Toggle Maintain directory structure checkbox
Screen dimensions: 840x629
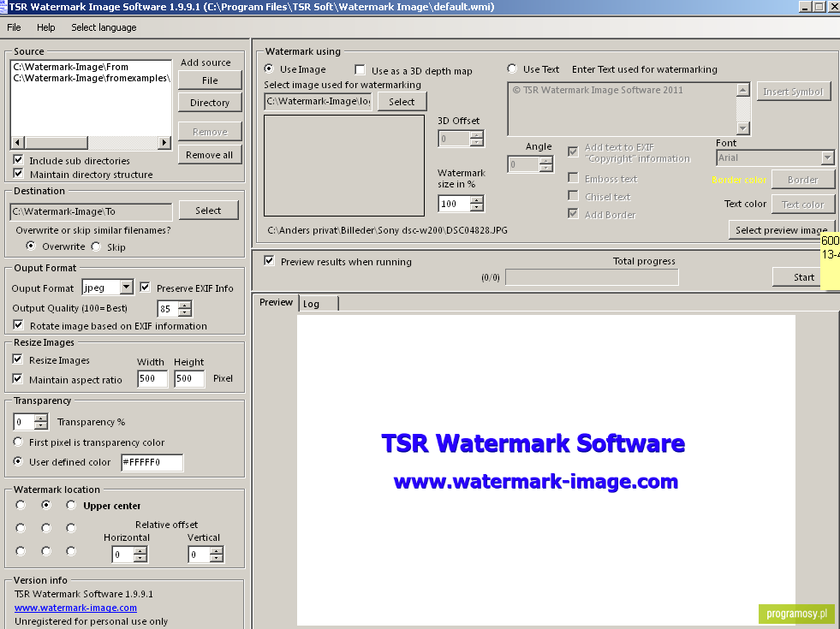pyautogui.click(x=18, y=174)
